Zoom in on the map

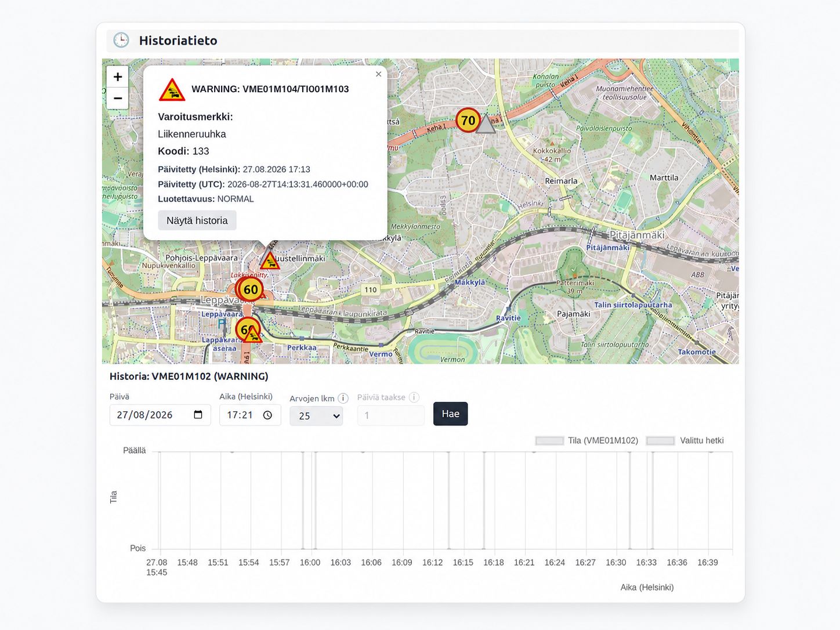[x=117, y=77]
